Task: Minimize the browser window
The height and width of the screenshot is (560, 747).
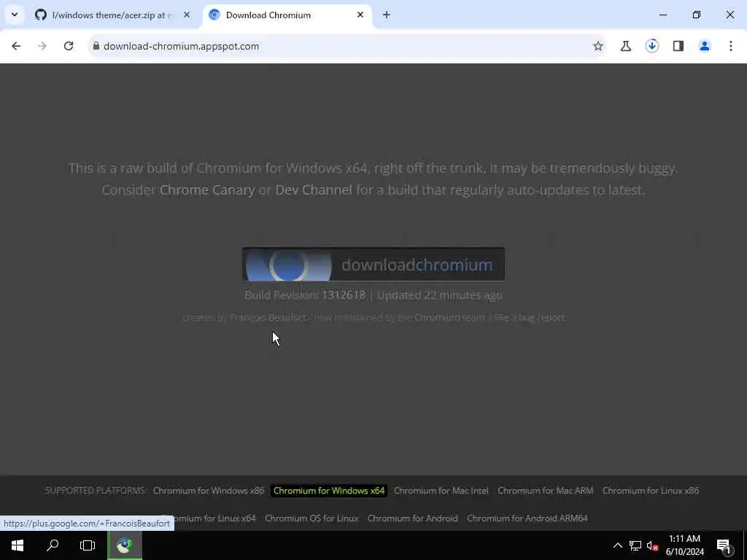Action: [x=663, y=15]
